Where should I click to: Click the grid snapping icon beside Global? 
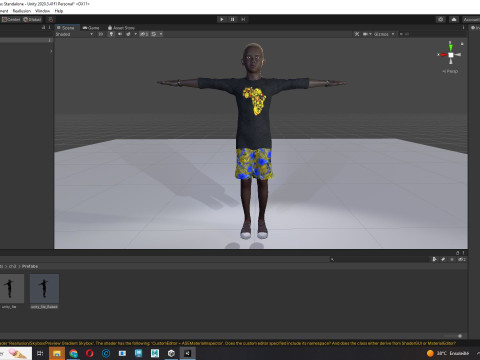coord(50,20)
